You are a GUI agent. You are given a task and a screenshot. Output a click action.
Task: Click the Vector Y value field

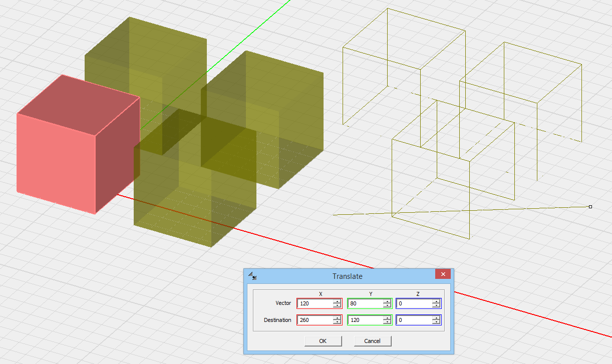tap(364, 303)
